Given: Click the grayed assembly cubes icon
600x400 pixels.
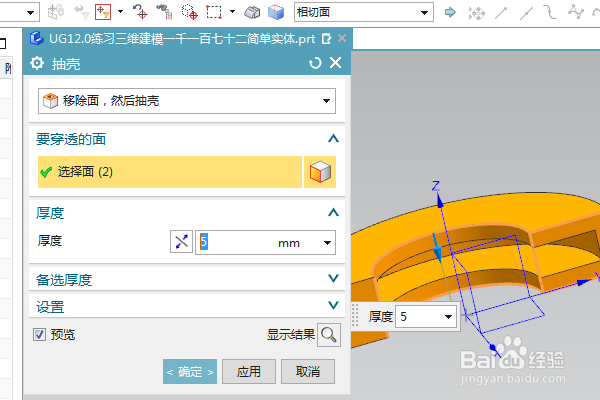Looking at the screenshot, I should (56, 12).
